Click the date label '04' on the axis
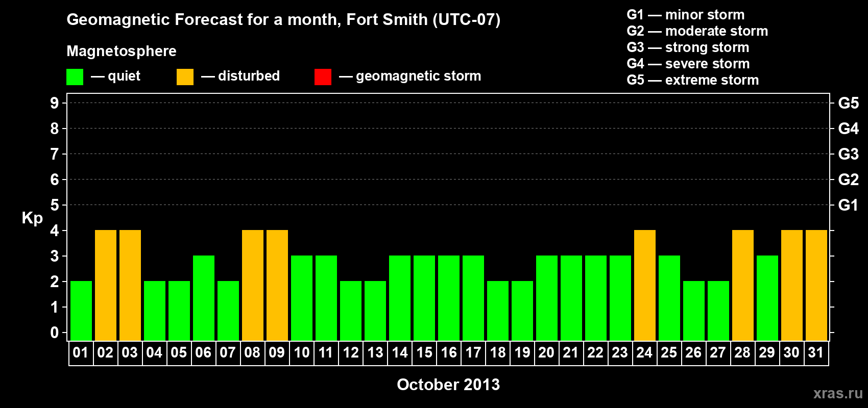 [154, 353]
